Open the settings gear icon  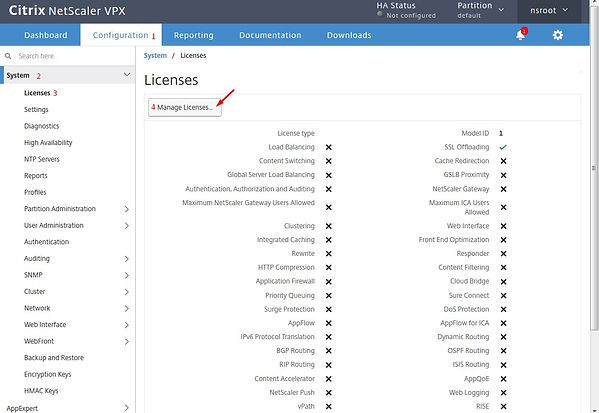pyautogui.click(x=558, y=35)
